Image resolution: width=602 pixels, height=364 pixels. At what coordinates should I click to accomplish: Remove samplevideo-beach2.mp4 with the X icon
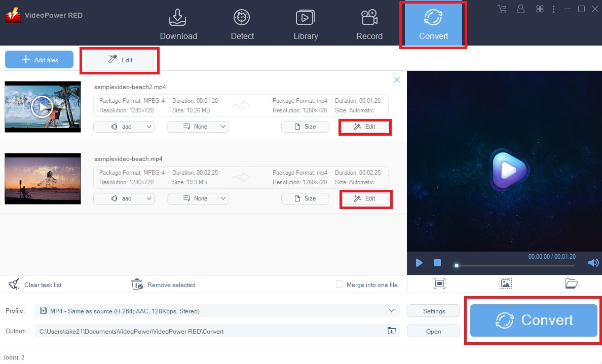click(x=397, y=80)
